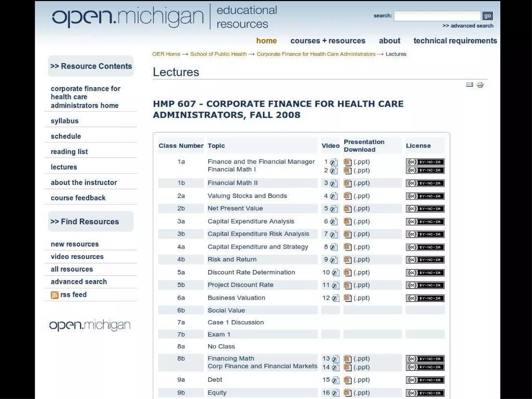
Task: Click the email page icon
Action: pyautogui.click(x=469, y=85)
